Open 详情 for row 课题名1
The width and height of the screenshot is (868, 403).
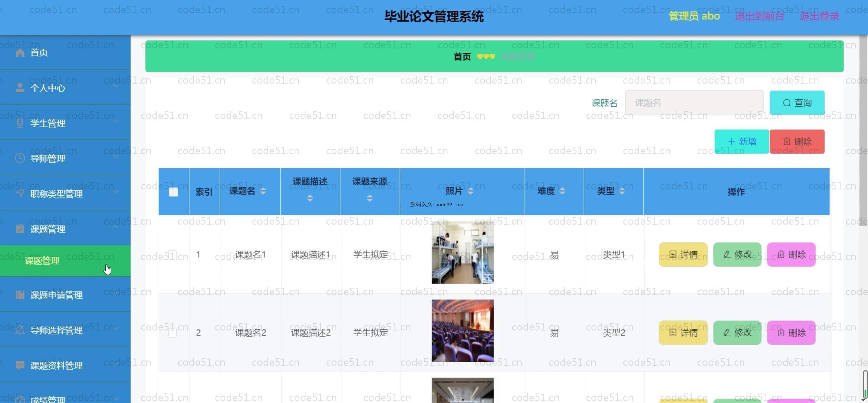tap(683, 254)
